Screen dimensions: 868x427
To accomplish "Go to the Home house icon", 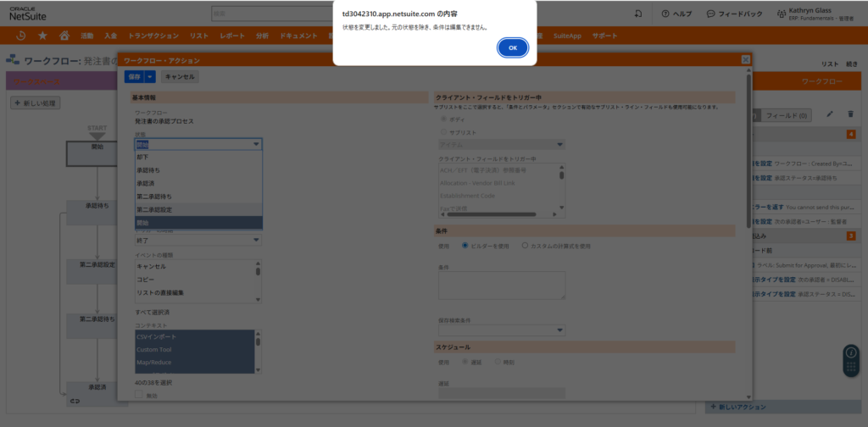I will coord(64,36).
